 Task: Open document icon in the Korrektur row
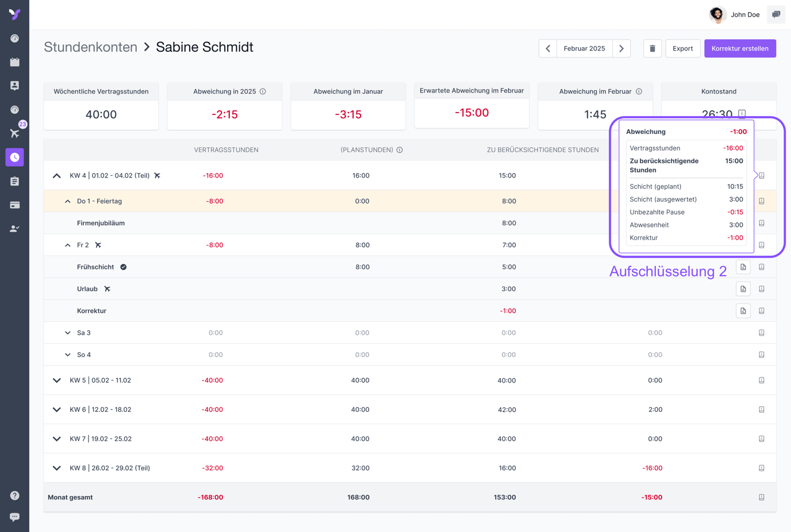743,311
